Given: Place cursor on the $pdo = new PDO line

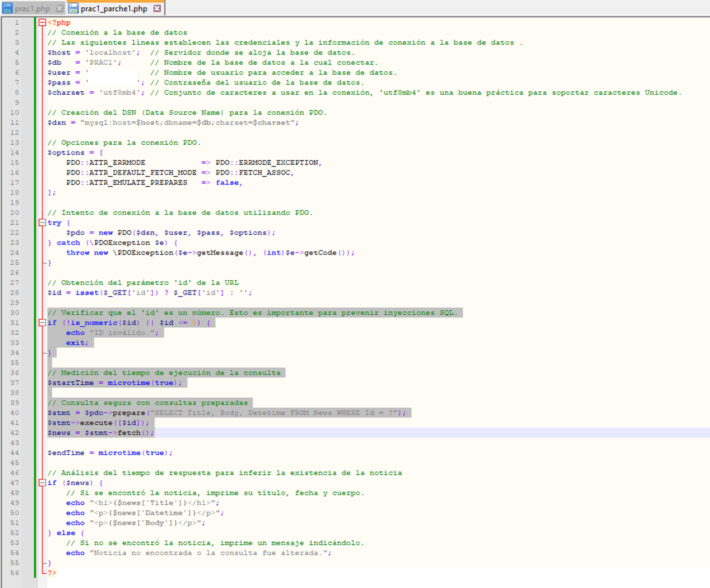Looking at the screenshot, I should coord(170,233).
